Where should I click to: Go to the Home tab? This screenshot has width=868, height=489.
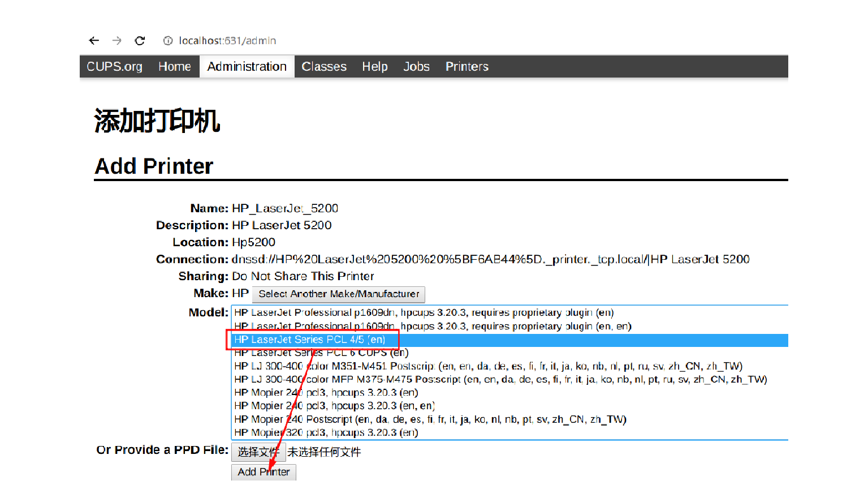click(174, 67)
